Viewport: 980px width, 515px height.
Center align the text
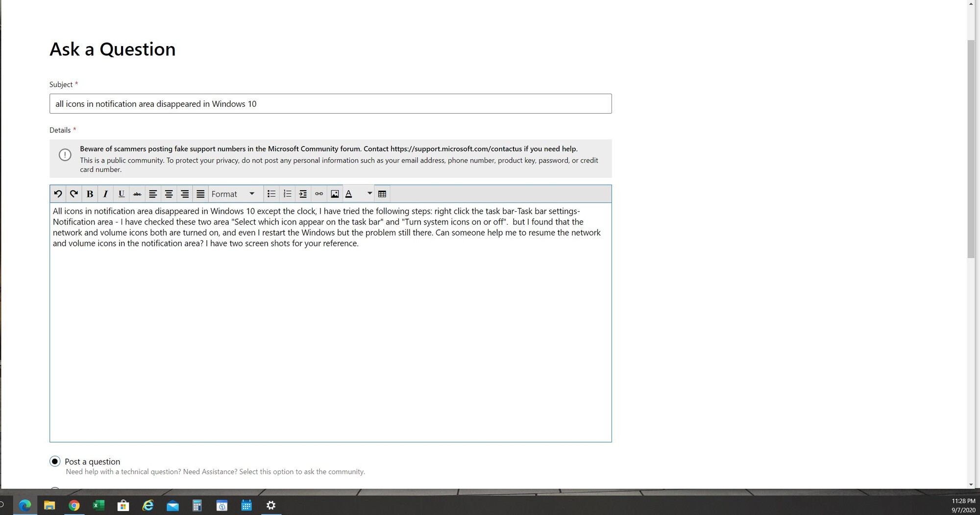[169, 194]
